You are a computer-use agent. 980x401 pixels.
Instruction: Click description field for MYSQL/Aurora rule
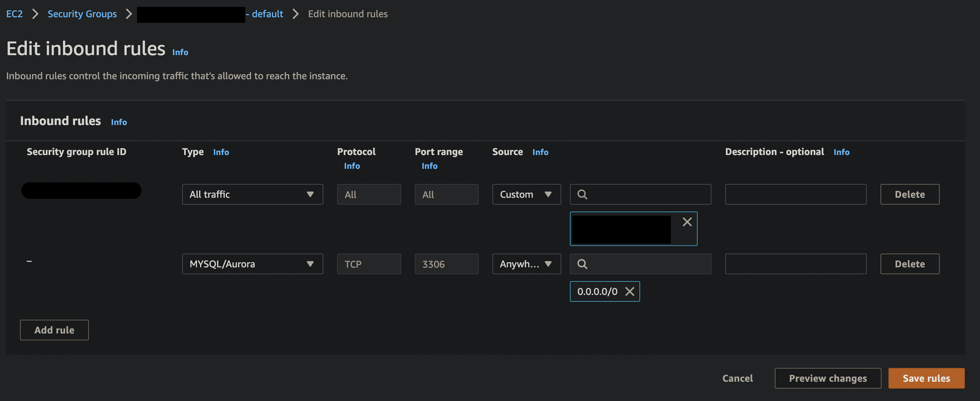pyautogui.click(x=795, y=264)
